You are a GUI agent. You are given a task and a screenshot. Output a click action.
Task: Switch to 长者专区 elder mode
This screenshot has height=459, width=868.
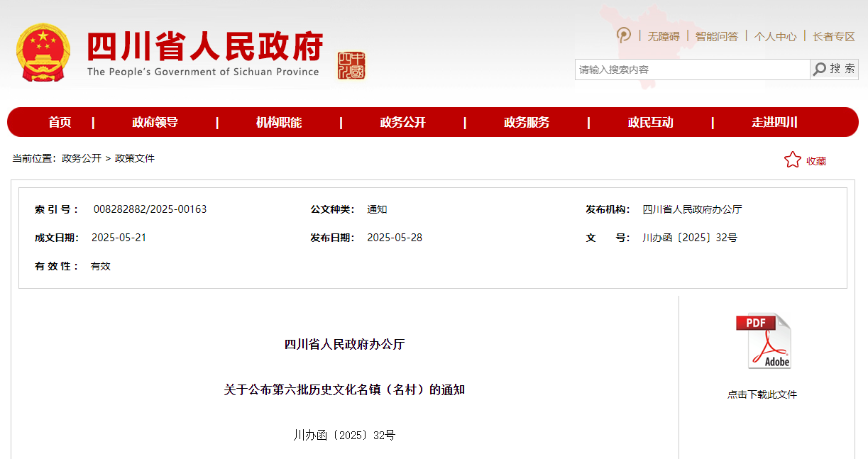pyautogui.click(x=834, y=36)
